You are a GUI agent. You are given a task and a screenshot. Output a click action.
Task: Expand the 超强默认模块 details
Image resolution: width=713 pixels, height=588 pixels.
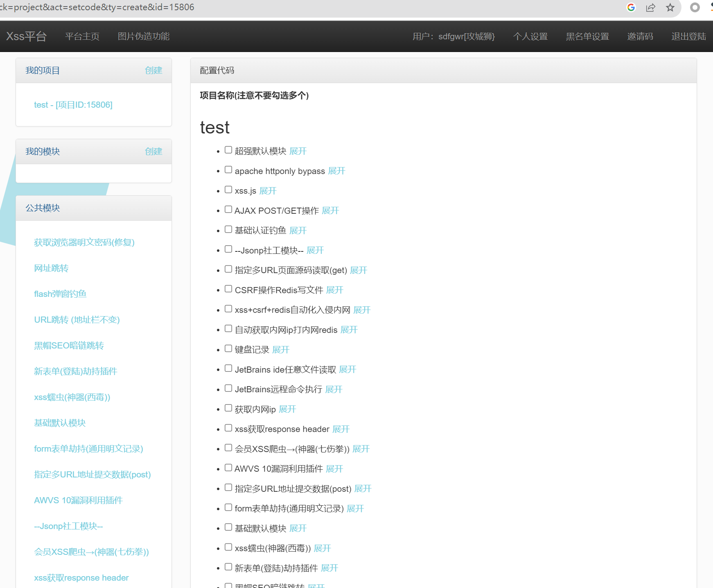point(298,151)
